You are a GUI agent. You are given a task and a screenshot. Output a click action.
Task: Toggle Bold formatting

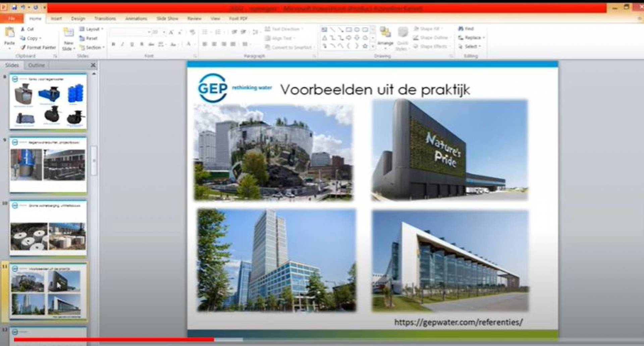[113, 44]
